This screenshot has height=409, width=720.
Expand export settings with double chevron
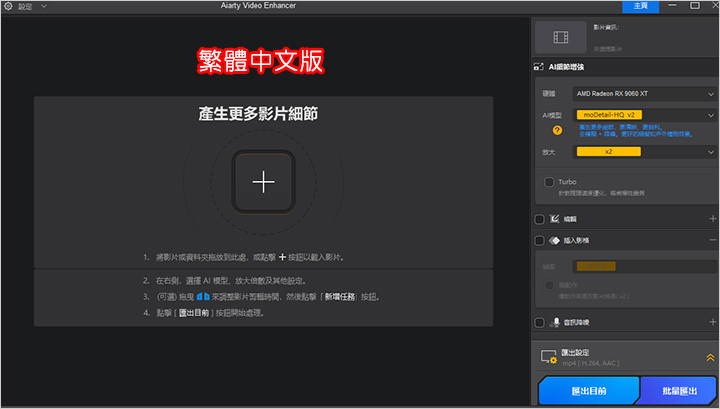tap(710, 358)
